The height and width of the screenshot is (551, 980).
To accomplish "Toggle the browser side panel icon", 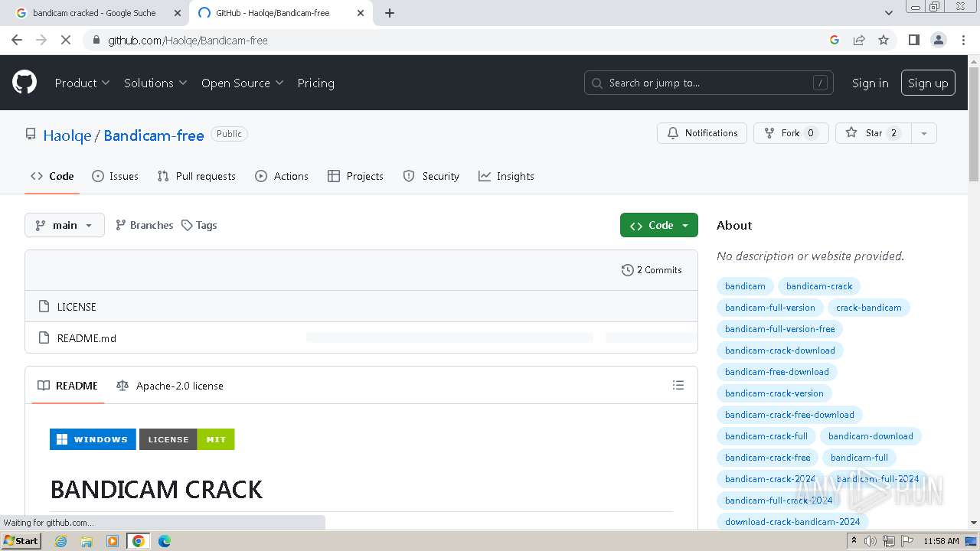I will 913,40.
